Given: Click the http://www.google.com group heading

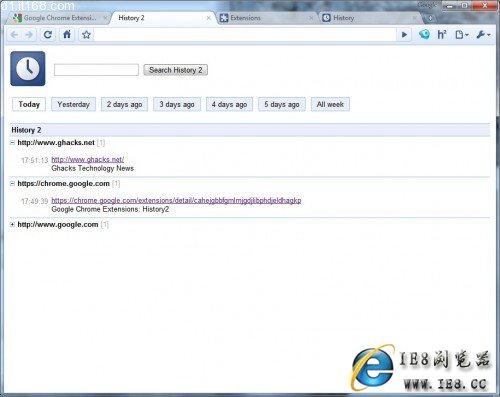Looking at the screenshot, I should point(58,224).
